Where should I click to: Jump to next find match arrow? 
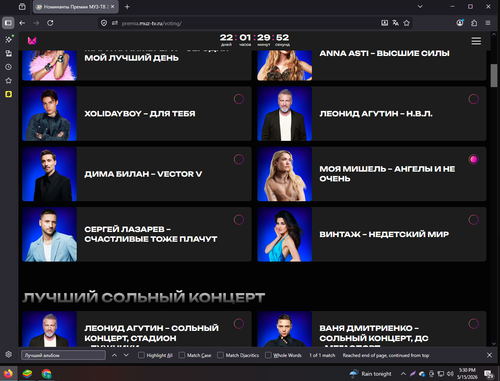coord(126,355)
